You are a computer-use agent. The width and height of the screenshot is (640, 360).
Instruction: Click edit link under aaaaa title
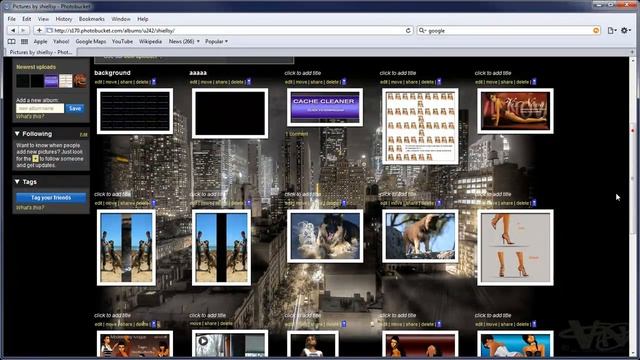click(x=193, y=82)
